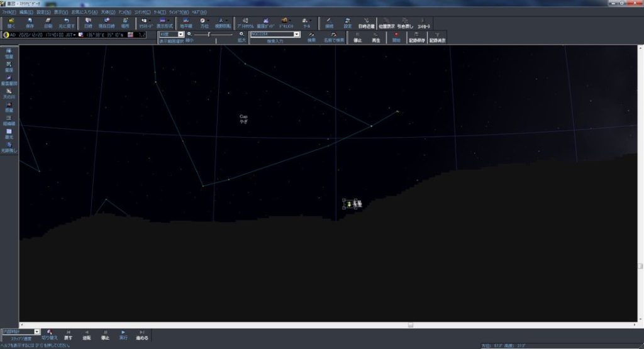The height and width of the screenshot is (349, 644).
Task: Toggle 星座 (constellations) display in sidebar
Action: coord(9,67)
